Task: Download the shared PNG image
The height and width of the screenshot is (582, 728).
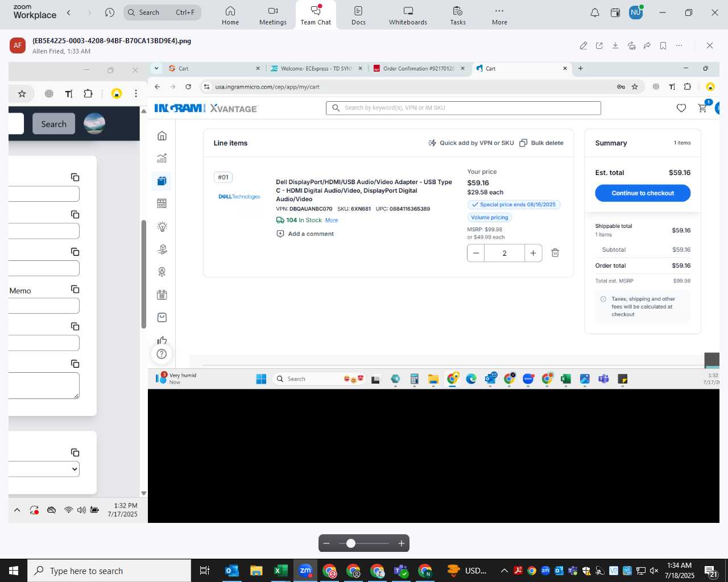Action: (615, 45)
